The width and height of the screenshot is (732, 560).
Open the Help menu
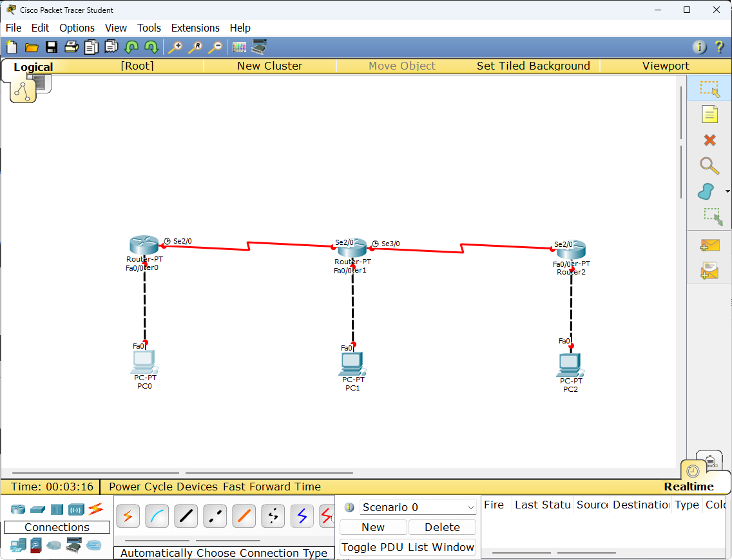tap(240, 28)
